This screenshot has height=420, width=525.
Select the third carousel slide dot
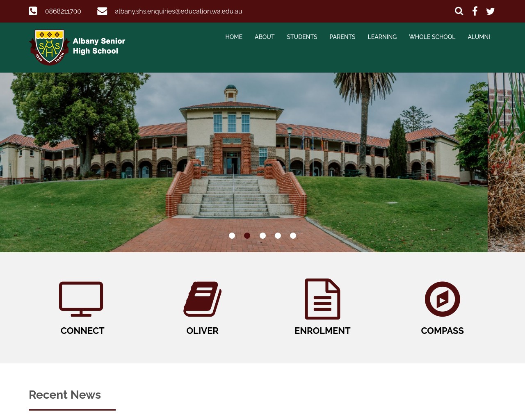tap(262, 235)
